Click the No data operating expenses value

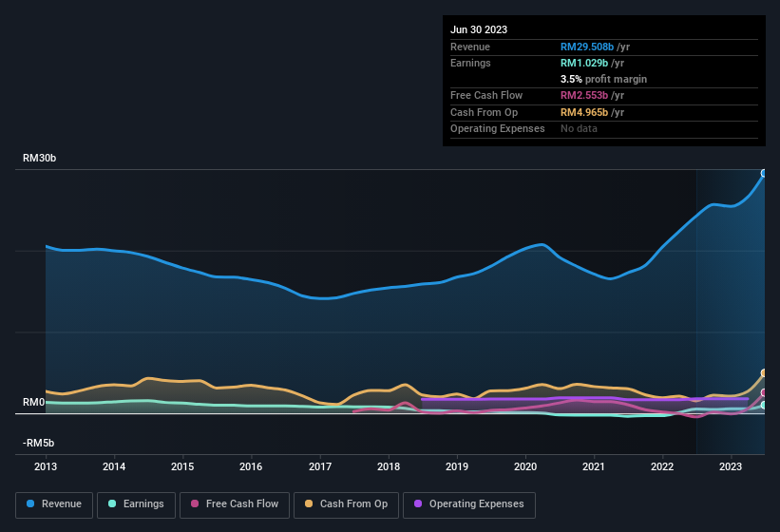[579, 129]
